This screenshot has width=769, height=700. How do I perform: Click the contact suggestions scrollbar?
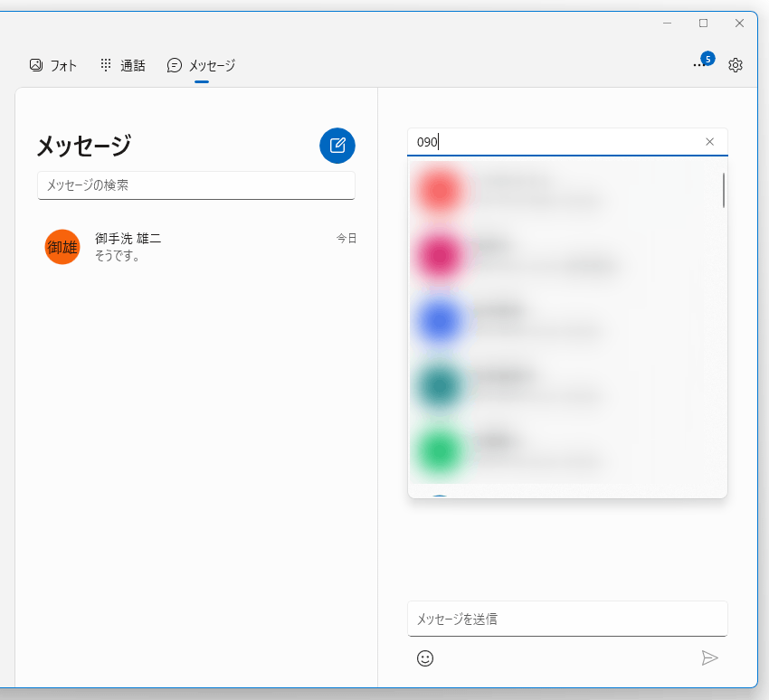click(x=724, y=190)
